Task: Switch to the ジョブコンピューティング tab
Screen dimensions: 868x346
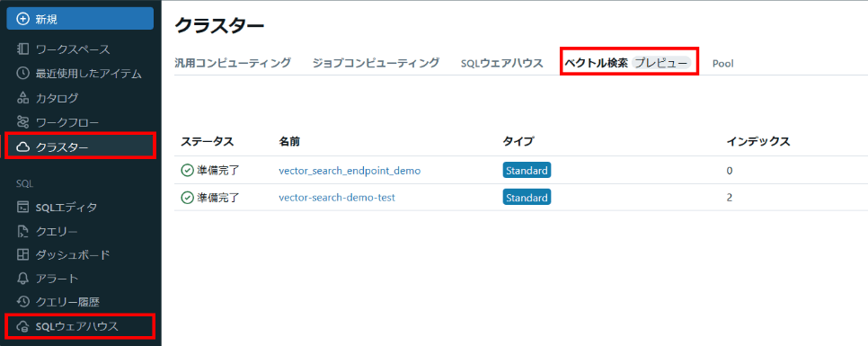Action: click(376, 63)
